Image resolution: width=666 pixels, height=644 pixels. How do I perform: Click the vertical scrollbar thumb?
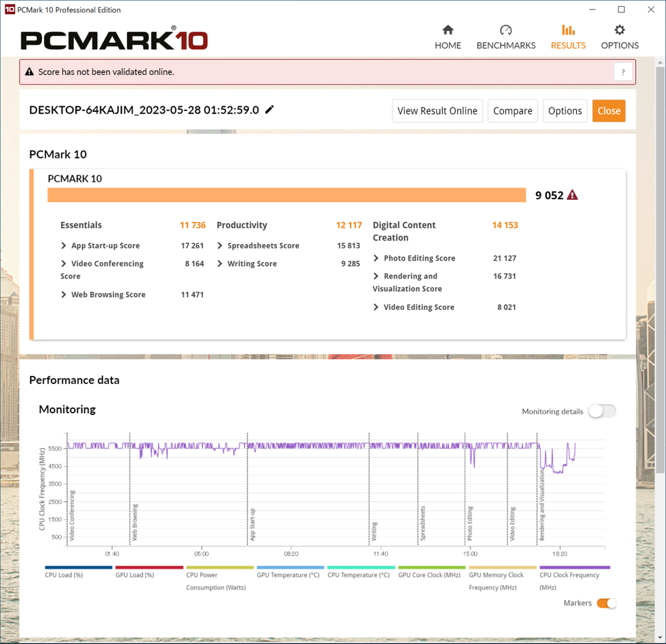click(660, 271)
